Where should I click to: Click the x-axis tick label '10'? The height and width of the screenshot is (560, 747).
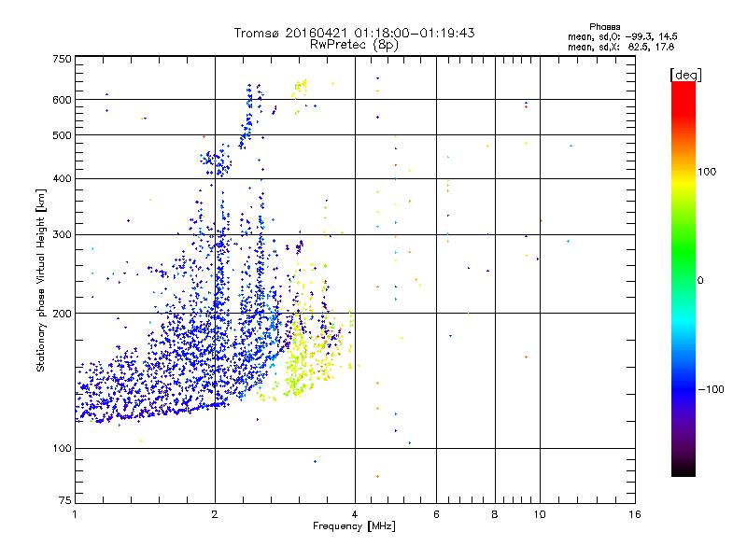point(540,514)
